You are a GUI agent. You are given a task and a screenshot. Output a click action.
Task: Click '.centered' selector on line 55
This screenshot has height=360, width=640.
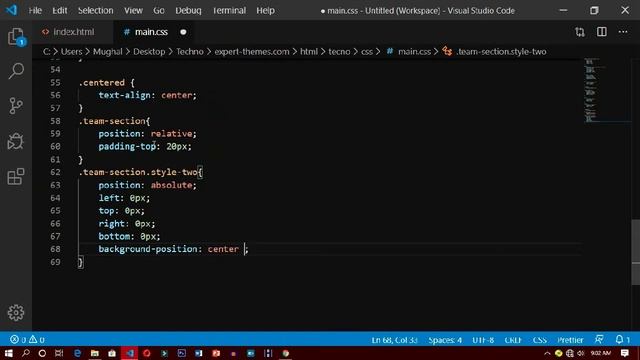pos(102,82)
